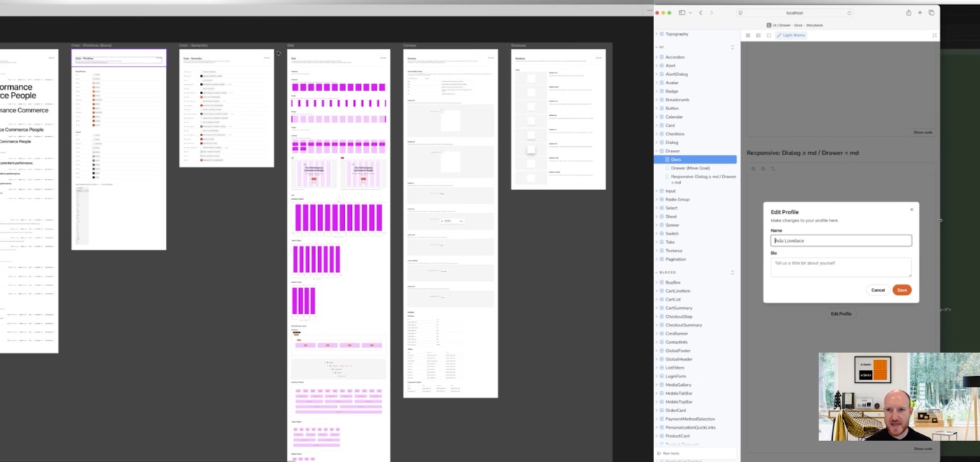Select the Drawer (Move Goal) story
Viewport: 980px width, 462px height.
point(690,167)
